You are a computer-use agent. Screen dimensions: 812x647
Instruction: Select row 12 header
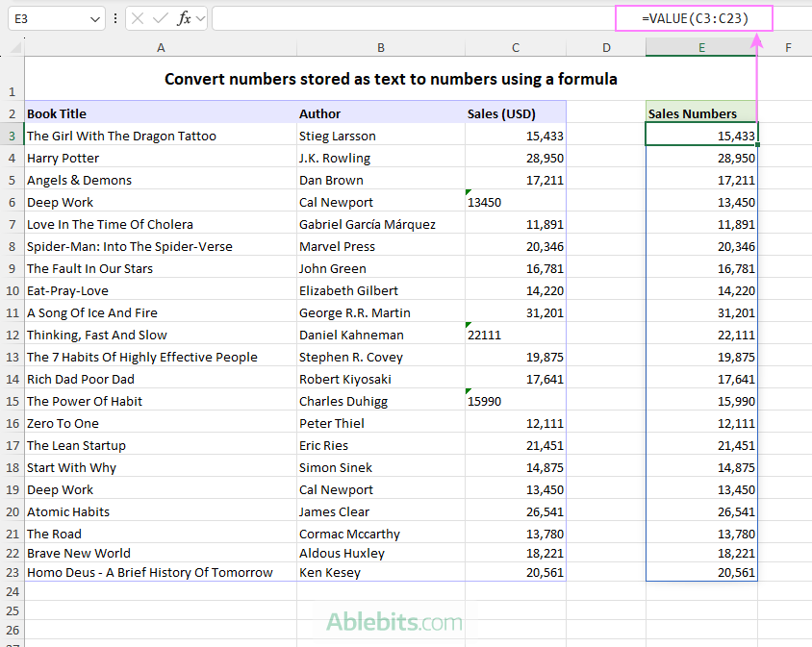(x=12, y=335)
